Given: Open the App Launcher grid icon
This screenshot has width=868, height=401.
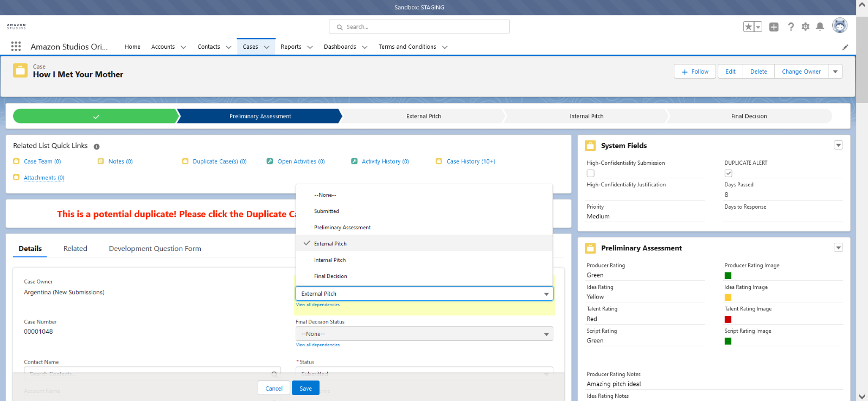Looking at the screenshot, I should click(x=16, y=47).
